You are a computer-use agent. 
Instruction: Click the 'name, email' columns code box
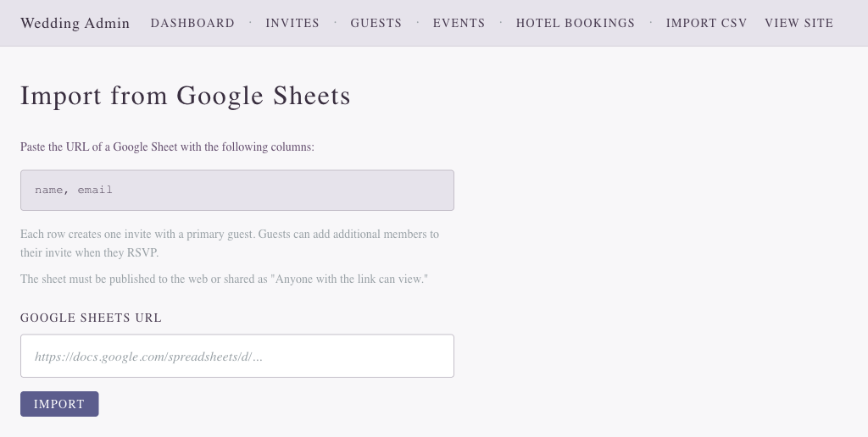(x=236, y=191)
